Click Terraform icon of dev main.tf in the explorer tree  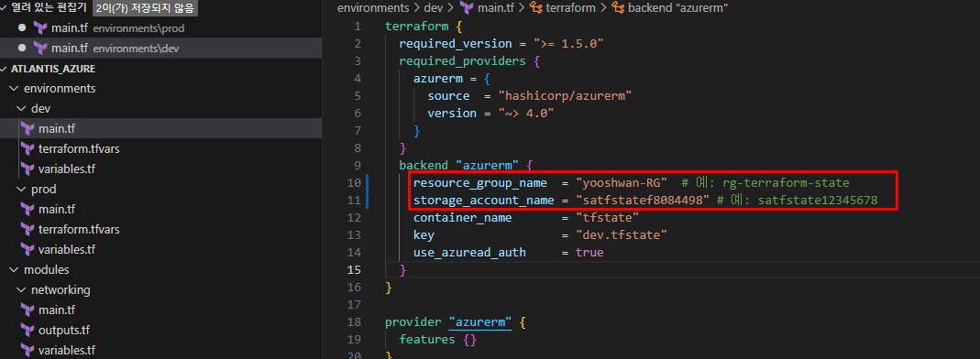coord(27,128)
